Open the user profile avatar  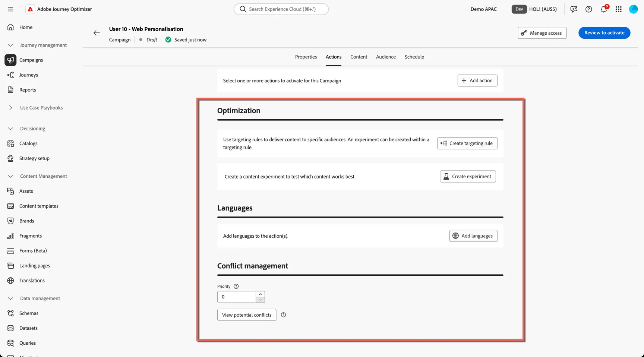click(633, 9)
